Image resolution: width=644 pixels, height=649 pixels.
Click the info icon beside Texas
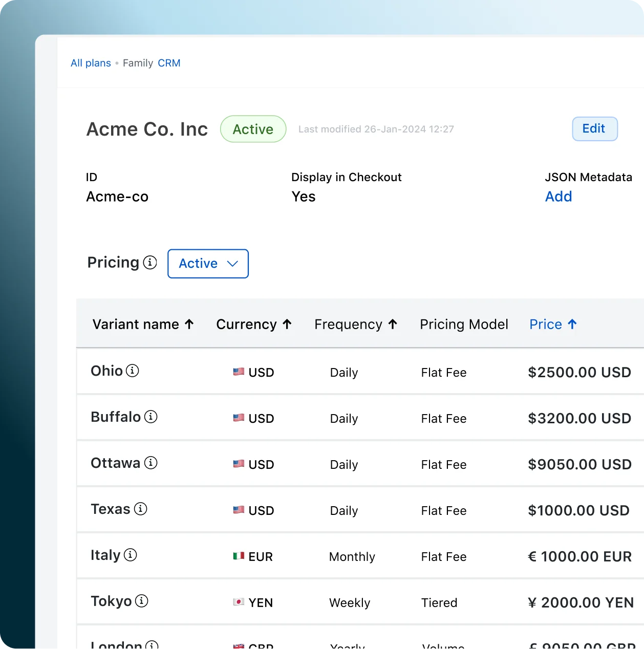click(x=141, y=509)
